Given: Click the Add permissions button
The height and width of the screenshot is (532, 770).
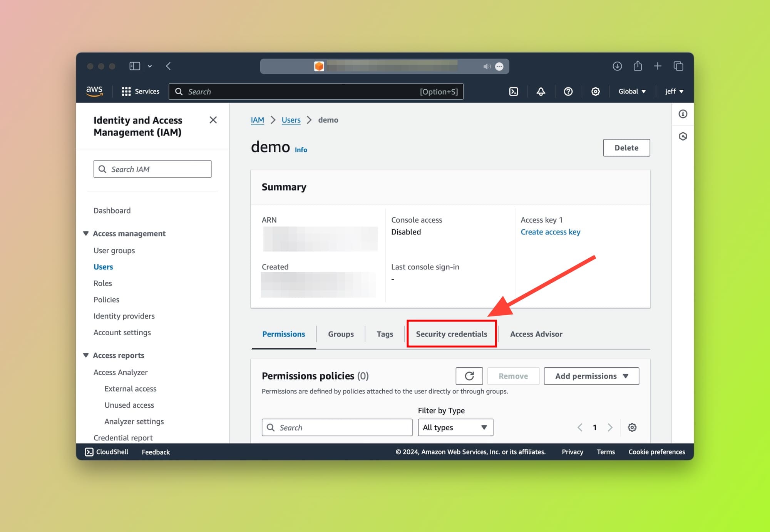Looking at the screenshot, I should click(591, 376).
